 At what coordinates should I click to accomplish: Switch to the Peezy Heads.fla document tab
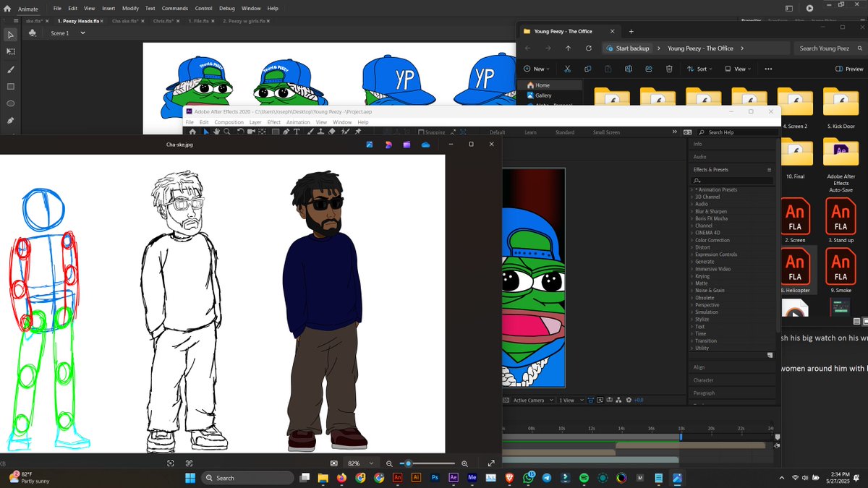79,21
